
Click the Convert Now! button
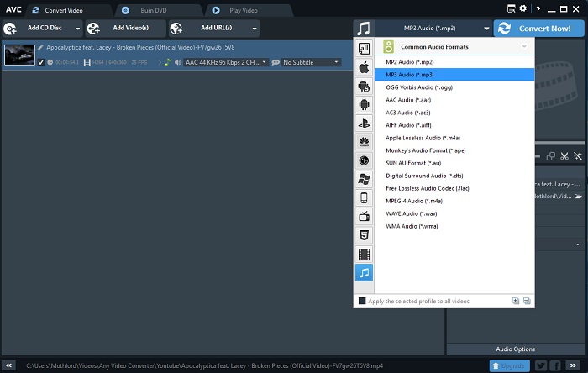coord(539,29)
